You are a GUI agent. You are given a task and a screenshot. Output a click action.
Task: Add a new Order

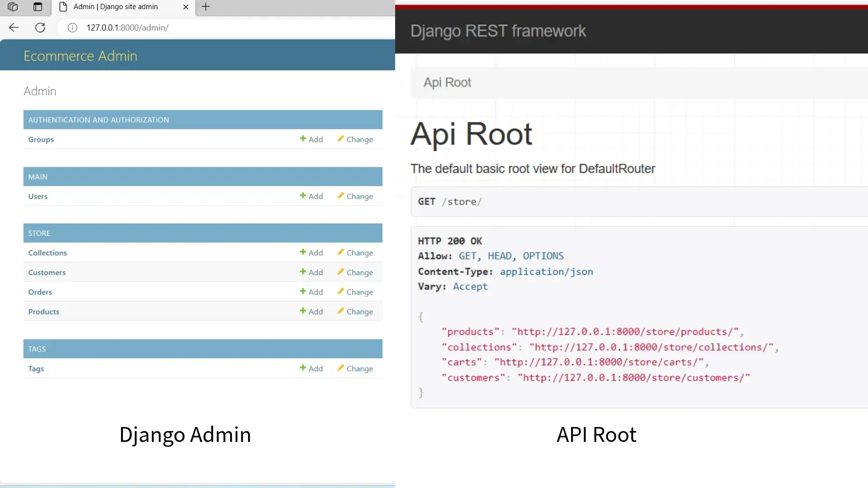311,292
